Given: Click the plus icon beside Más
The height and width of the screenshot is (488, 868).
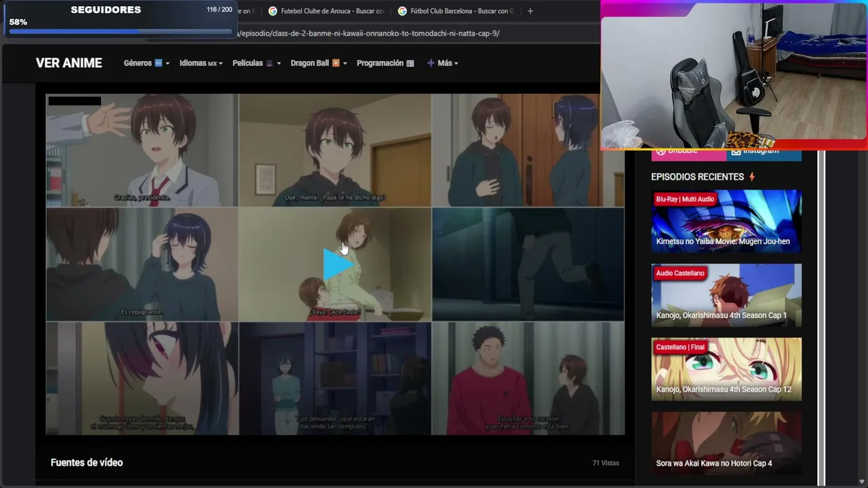Looking at the screenshot, I should coord(431,63).
